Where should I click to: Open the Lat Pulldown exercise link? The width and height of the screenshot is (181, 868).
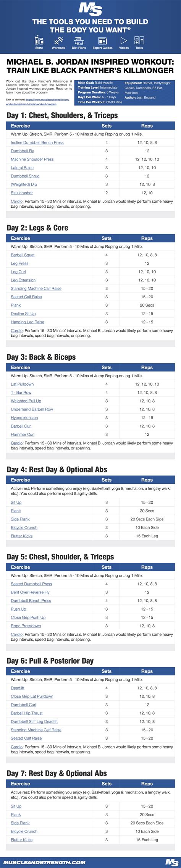[x=22, y=384]
